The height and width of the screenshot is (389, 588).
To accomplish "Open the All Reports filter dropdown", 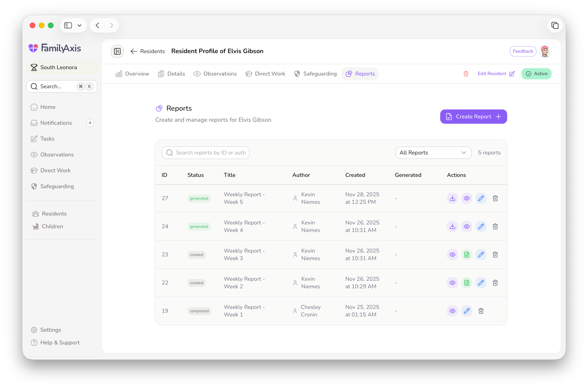I will pos(433,153).
